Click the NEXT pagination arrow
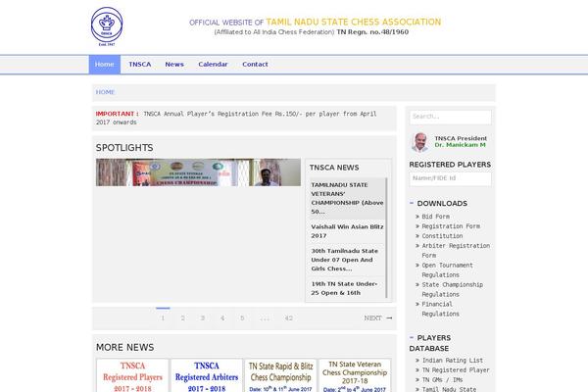Image resolution: width=588 pixels, height=392 pixels. 378,318
